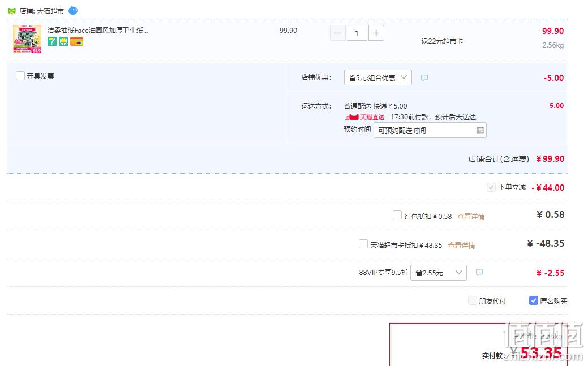The image size is (588, 366).
Task: Click the calendar icon in delivery field
Action: [480, 130]
